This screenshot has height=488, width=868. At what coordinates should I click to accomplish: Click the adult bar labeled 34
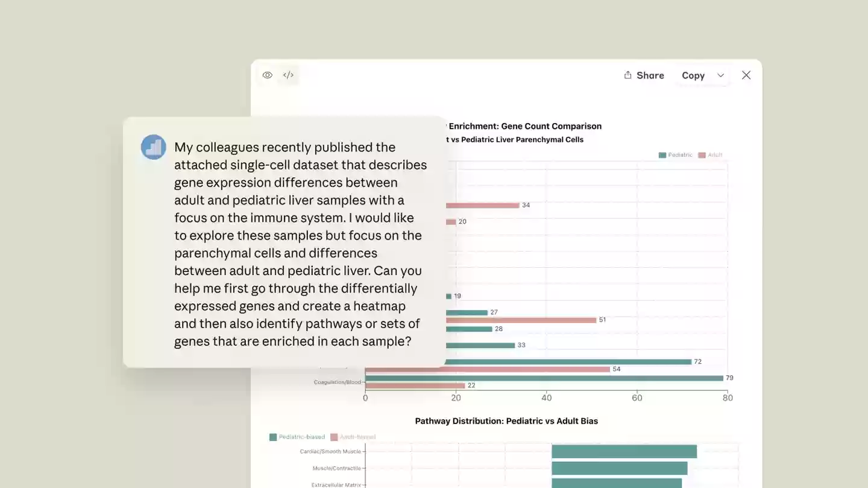pos(482,205)
